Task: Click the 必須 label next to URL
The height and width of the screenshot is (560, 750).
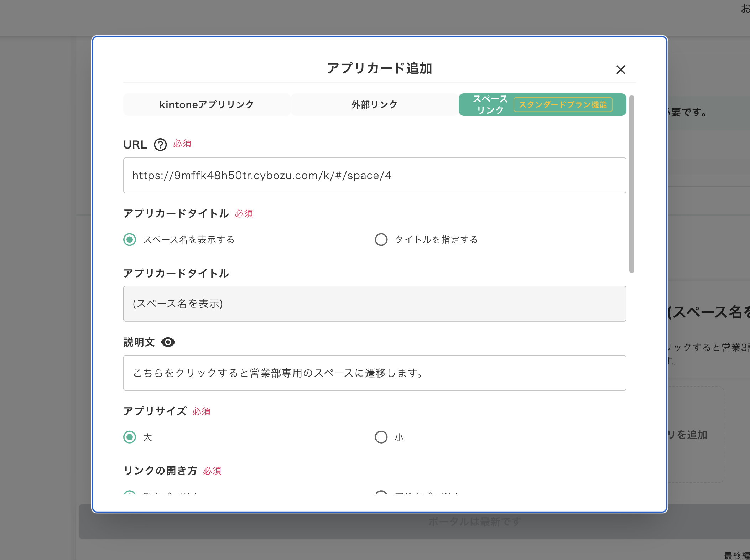Action: (x=182, y=144)
